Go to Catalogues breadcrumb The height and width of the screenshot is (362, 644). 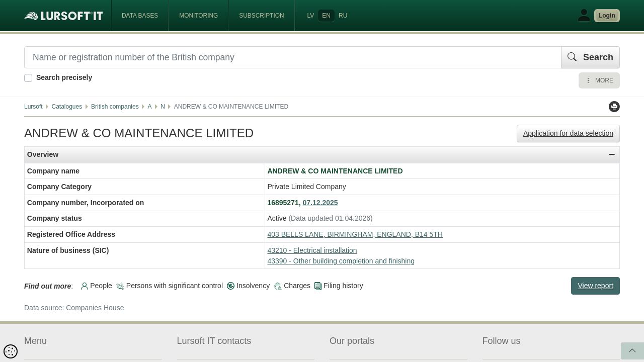coord(66,107)
